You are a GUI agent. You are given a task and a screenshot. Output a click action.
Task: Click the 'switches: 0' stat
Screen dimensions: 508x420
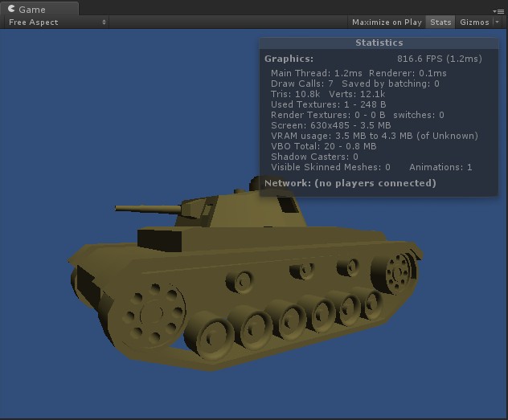419,115
